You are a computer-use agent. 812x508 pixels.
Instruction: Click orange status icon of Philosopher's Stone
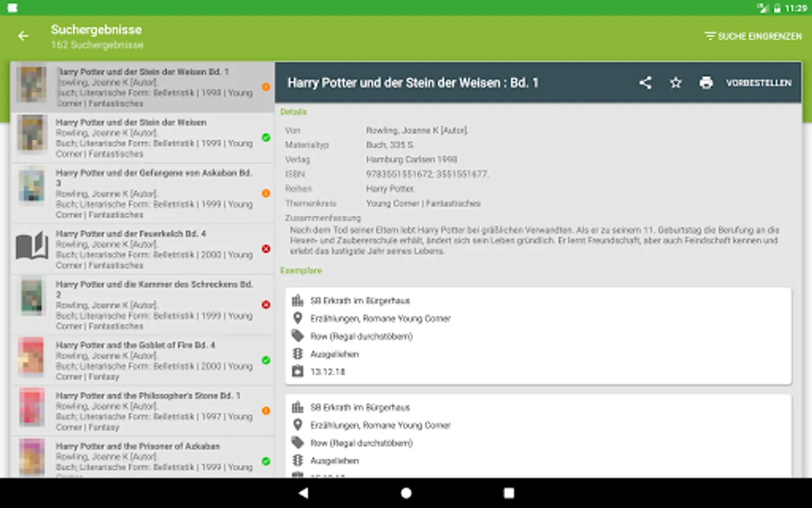click(266, 411)
